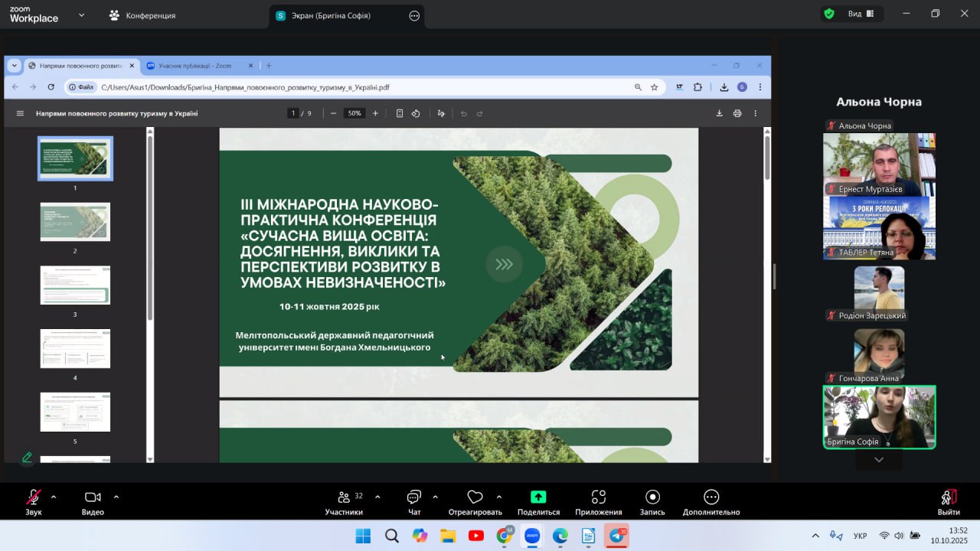Screen dimensions: 980x551
Task: Expand audio options arrow next to microphone
Action: [54, 497]
